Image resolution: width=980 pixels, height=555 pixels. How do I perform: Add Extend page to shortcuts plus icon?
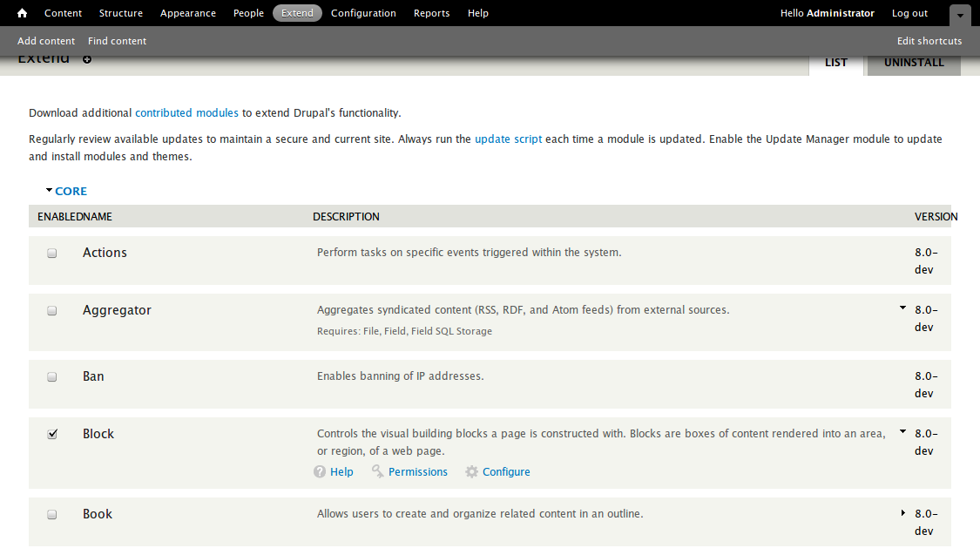[x=87, y=59]
